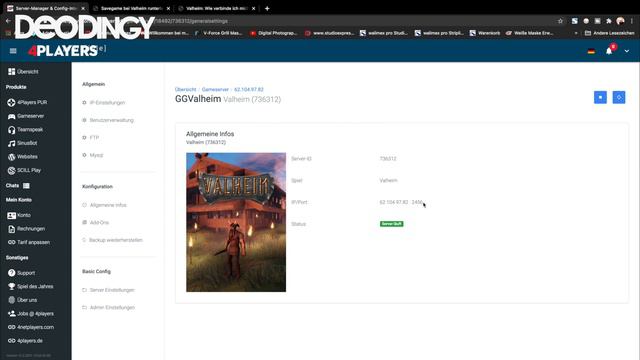The height and width of the screenshot is (360, 640).
Task: Open Benutzerverwaltung settings
Action: coord(108,120)
